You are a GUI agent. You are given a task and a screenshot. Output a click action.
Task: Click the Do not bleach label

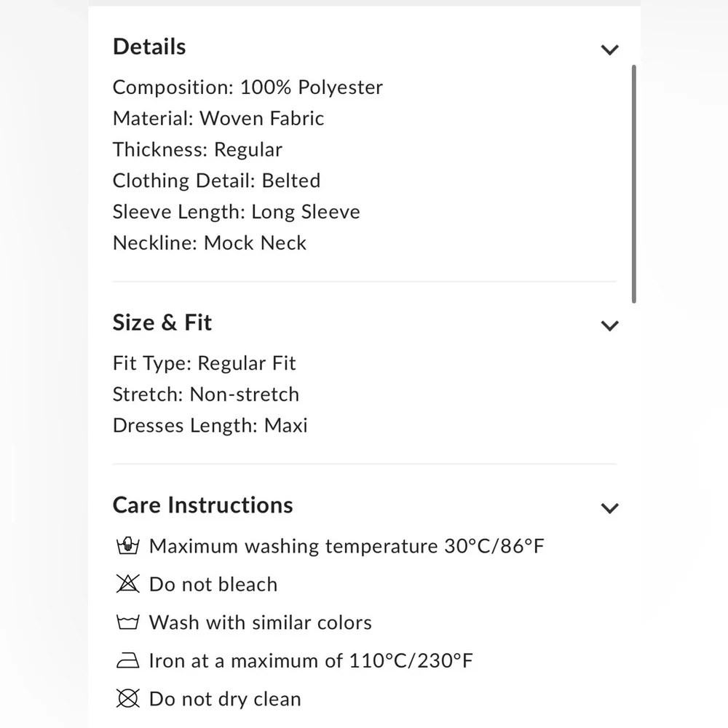point(213,585)
